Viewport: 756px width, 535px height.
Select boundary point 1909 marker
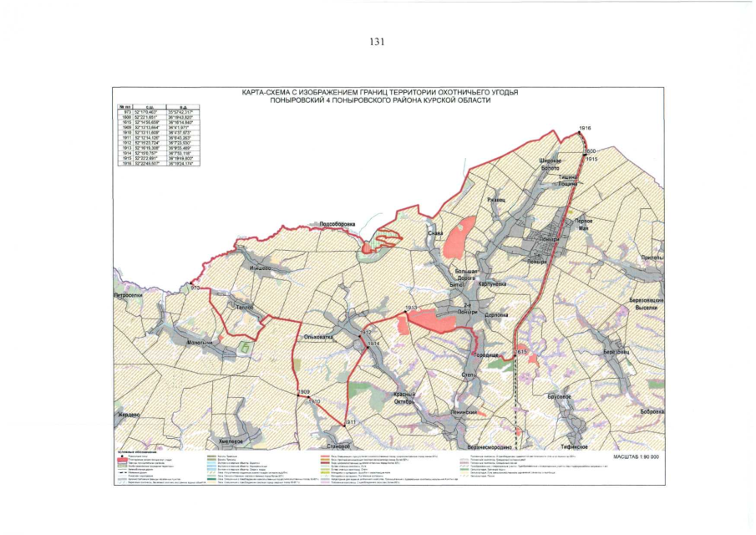coord(304,392)
